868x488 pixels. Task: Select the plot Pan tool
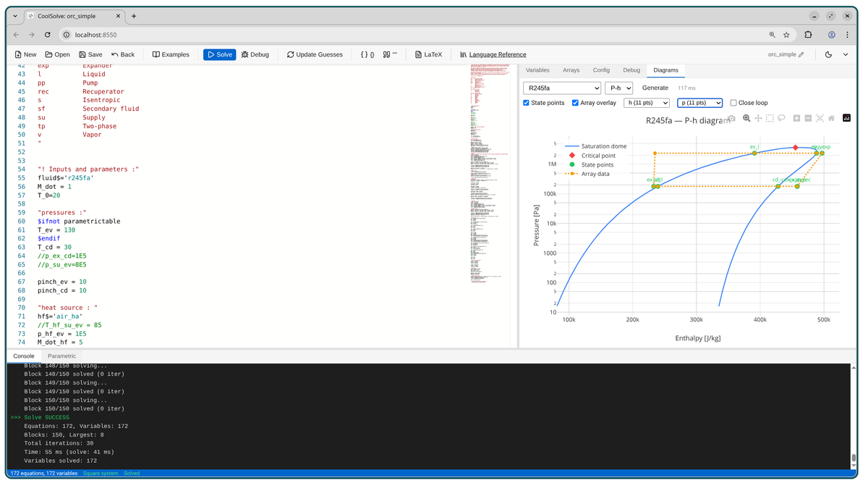click(x=758, y=118)
